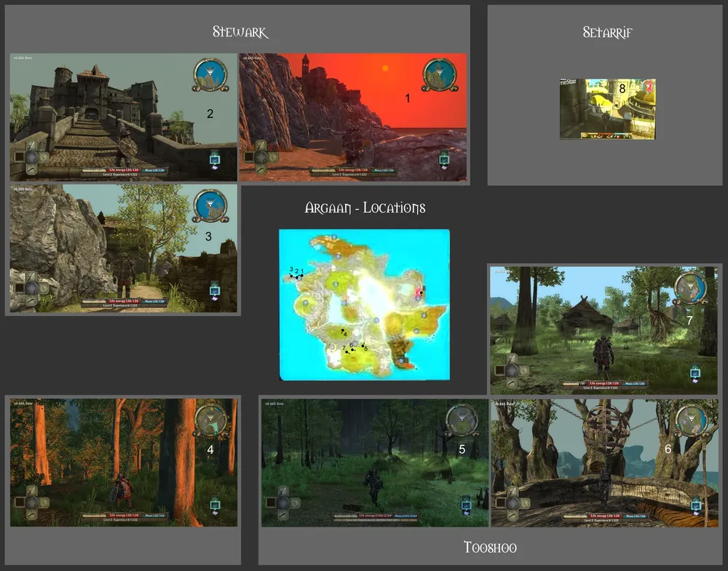This screenshot has height=571, width=728.
Task: Click the Tooshoo section heading
Action: [490, 547]
